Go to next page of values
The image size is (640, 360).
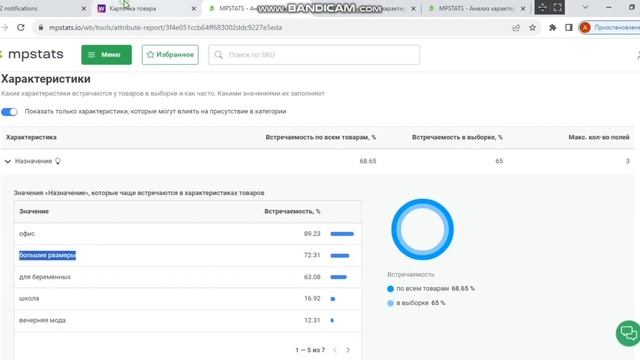pyautogui.click(x=348, y=350)
